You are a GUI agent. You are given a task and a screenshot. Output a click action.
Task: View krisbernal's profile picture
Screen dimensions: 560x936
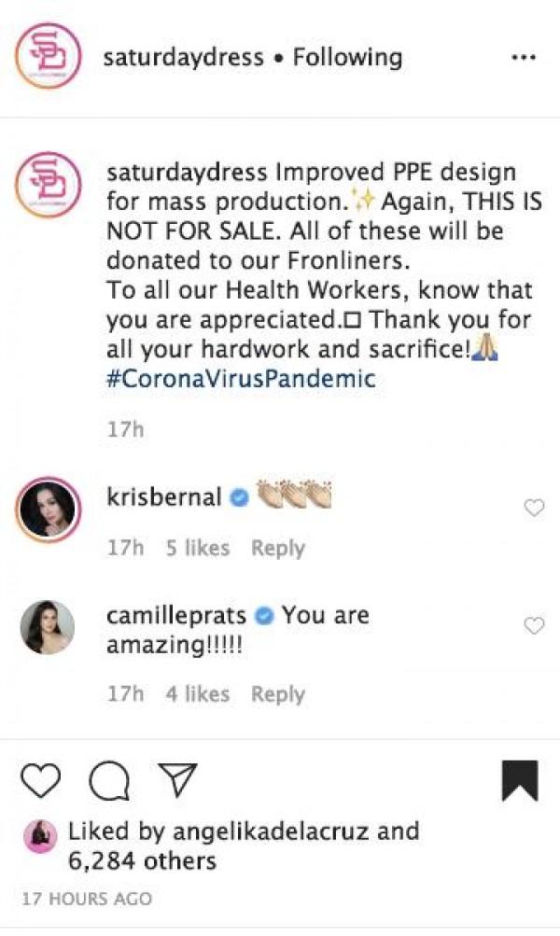47,511
